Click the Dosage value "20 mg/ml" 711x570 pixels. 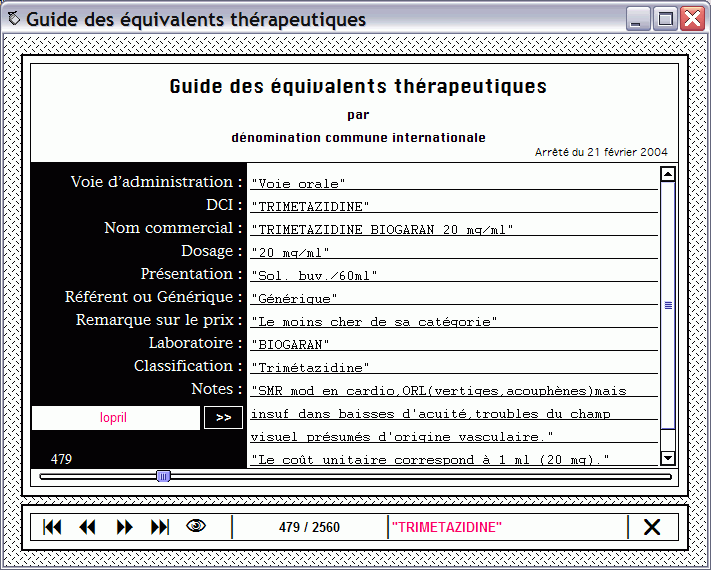(x=454, y=252)
